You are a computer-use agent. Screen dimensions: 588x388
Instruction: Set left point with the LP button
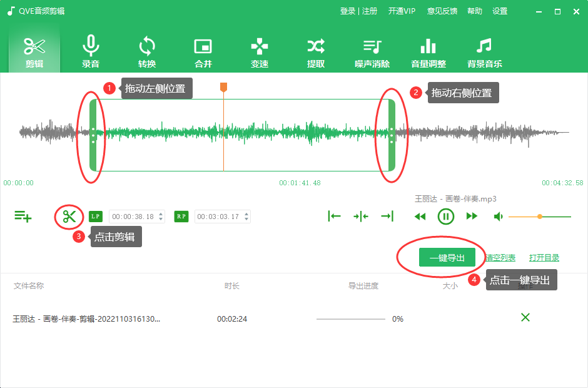(x=95, y=216)
